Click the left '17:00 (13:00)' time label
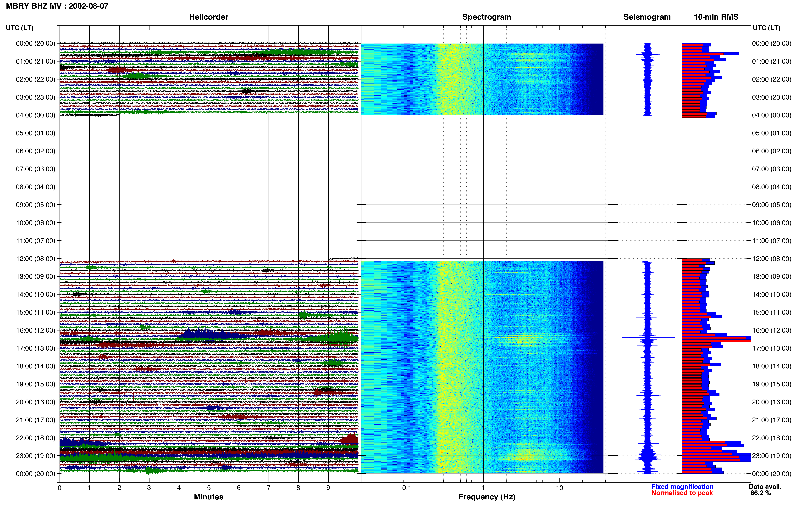812x508 pixels. [36, 348]
